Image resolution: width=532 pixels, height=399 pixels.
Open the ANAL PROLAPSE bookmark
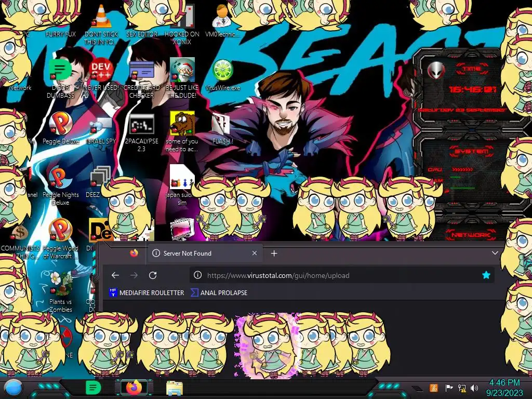click(x=219, y=293)
